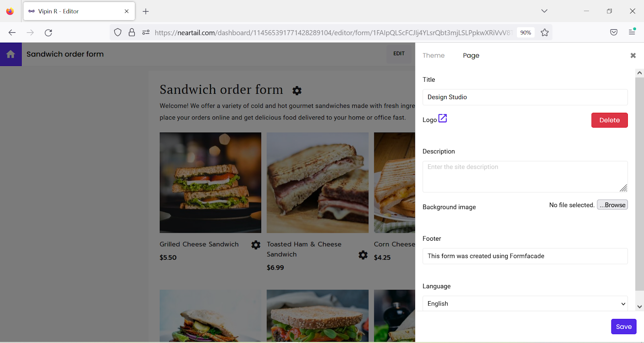This screenshot has width=644, height=343.
Task: Close the Page settings panel
Action: coord(633,55)
